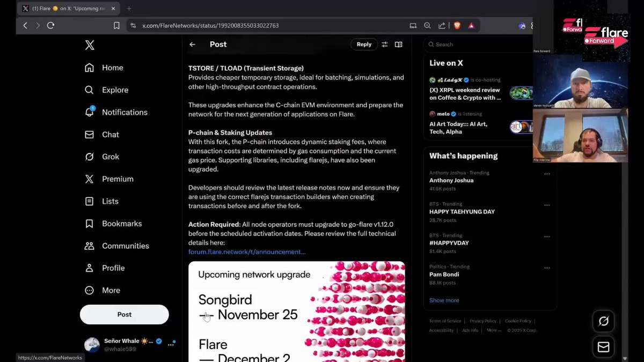
Task: Click the X search input field
Action: tap(478, 45)
